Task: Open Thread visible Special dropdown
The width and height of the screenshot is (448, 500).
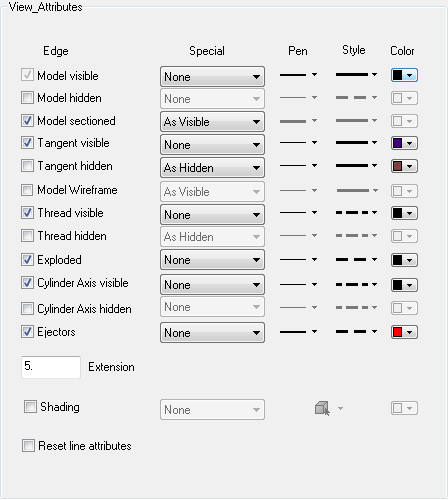Action: pos(212,215)
